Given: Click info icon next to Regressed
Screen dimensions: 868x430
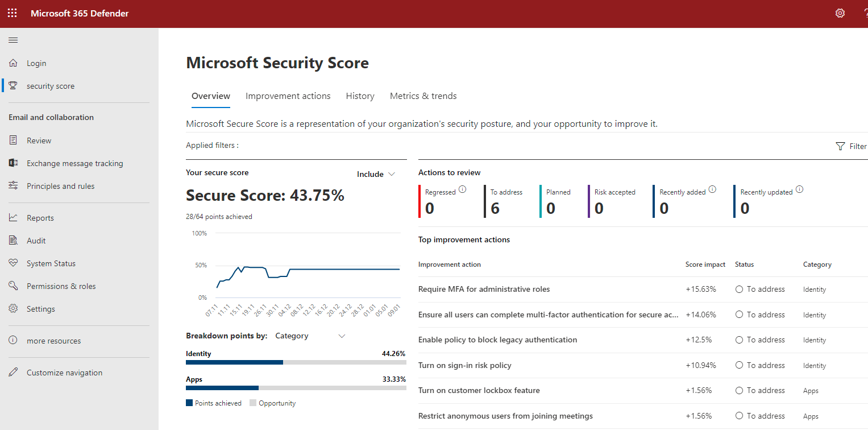Looking at the screenshot, I should [x=462, y=189].
